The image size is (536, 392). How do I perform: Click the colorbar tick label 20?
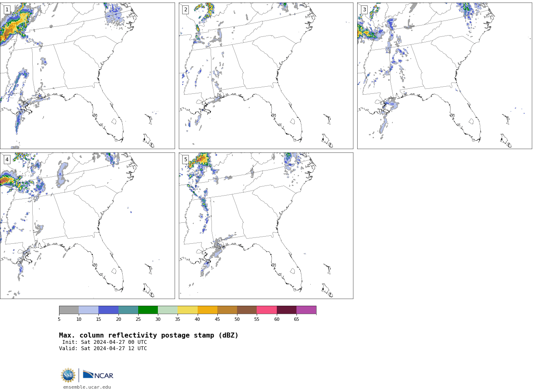[x=119, y=320]
